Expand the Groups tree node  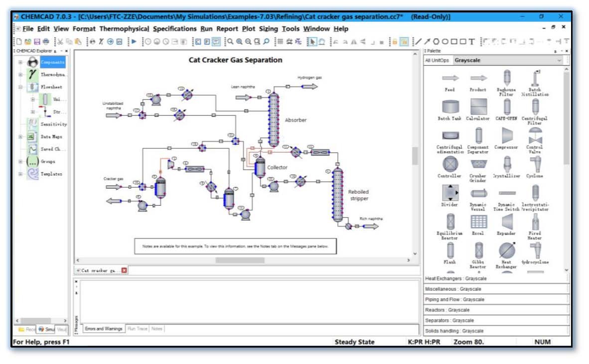click(x=20, y=161)
